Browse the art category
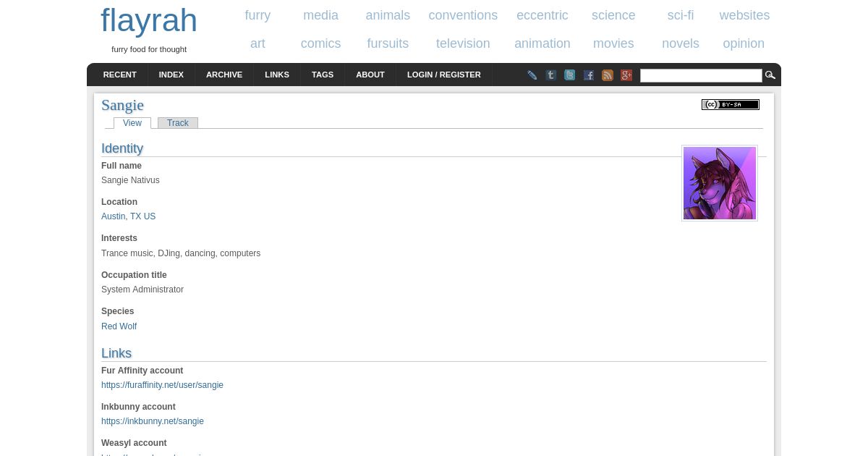The image size is (868, 456). (x=258, y=43)
